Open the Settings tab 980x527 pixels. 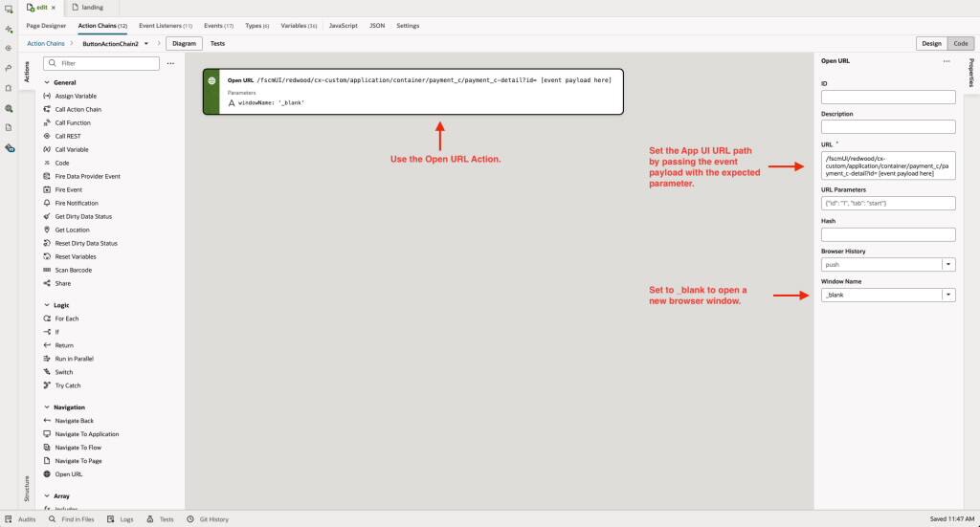[408, 26]
